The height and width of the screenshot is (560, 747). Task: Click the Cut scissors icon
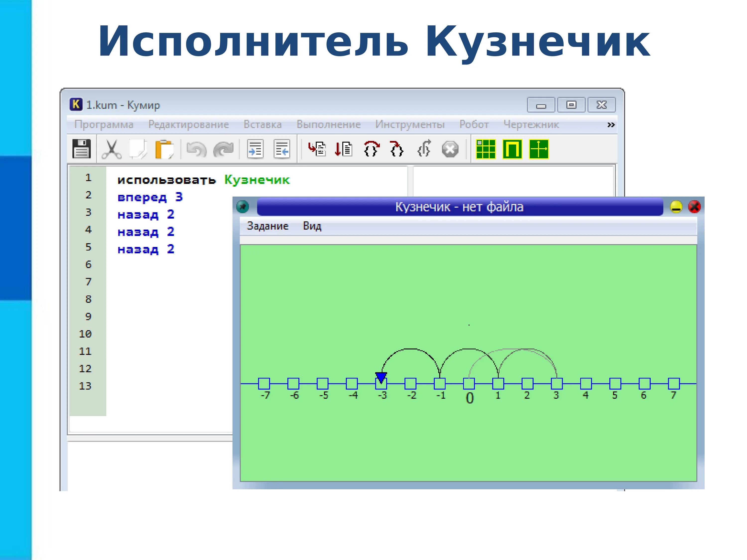pos(112,149)
